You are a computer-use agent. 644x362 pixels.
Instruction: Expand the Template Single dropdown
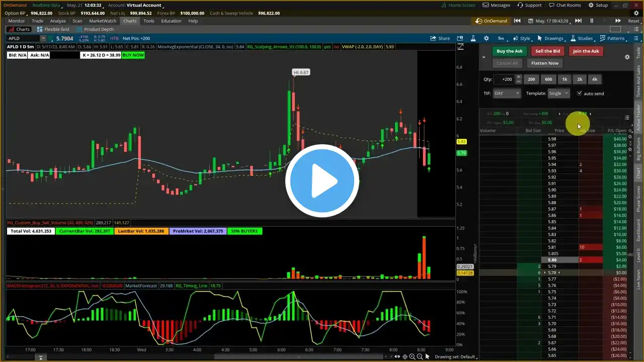pyautogui.click(x=558, y=93)
